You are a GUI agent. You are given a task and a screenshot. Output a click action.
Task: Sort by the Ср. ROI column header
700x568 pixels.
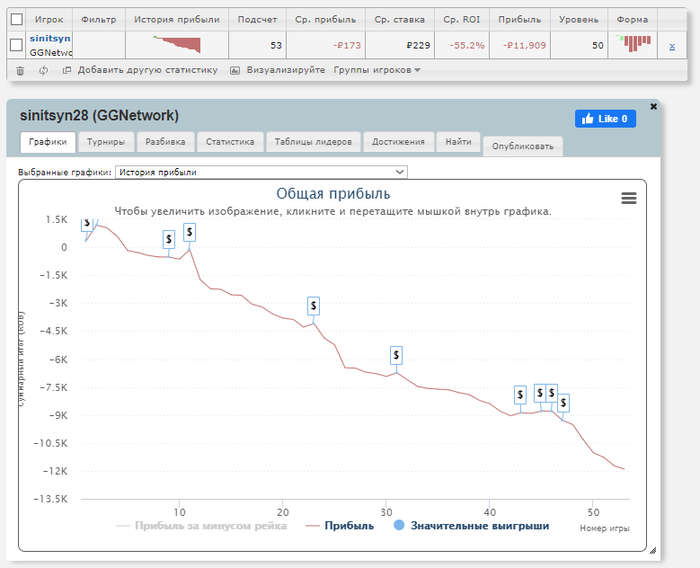click(462, 20)
